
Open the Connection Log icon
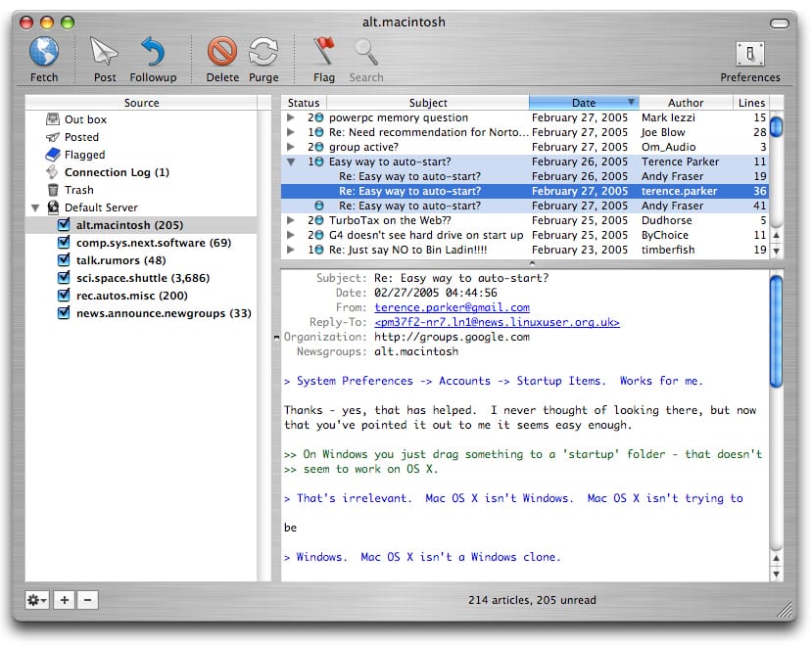point(52,172)
